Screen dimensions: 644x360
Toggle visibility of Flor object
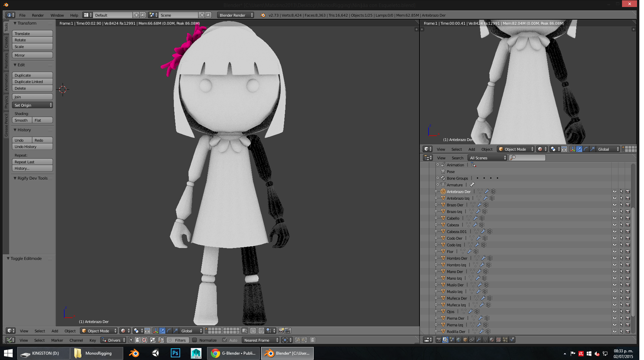[x=614, y=252]
